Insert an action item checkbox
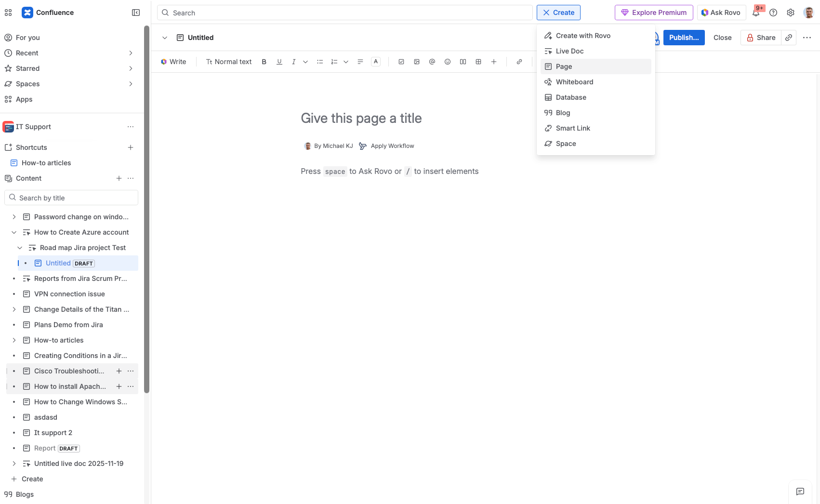This screenshot has width=820, height=504. (x=401, y=62)
